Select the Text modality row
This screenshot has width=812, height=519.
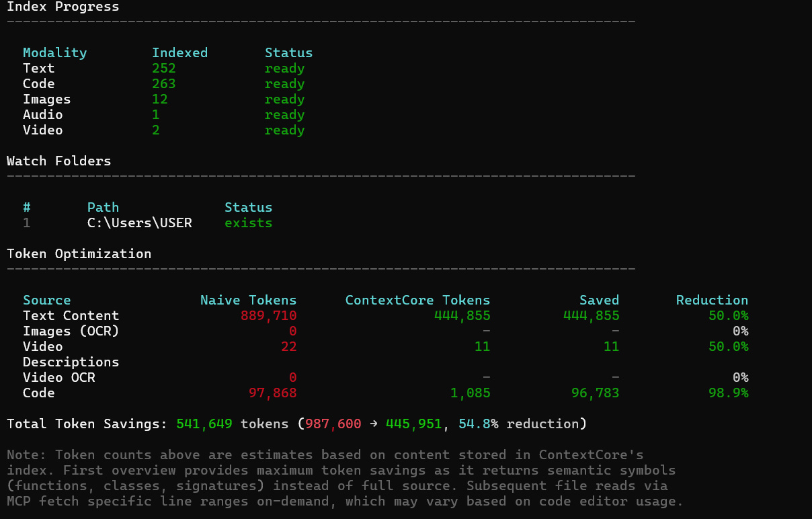point(38,68)
